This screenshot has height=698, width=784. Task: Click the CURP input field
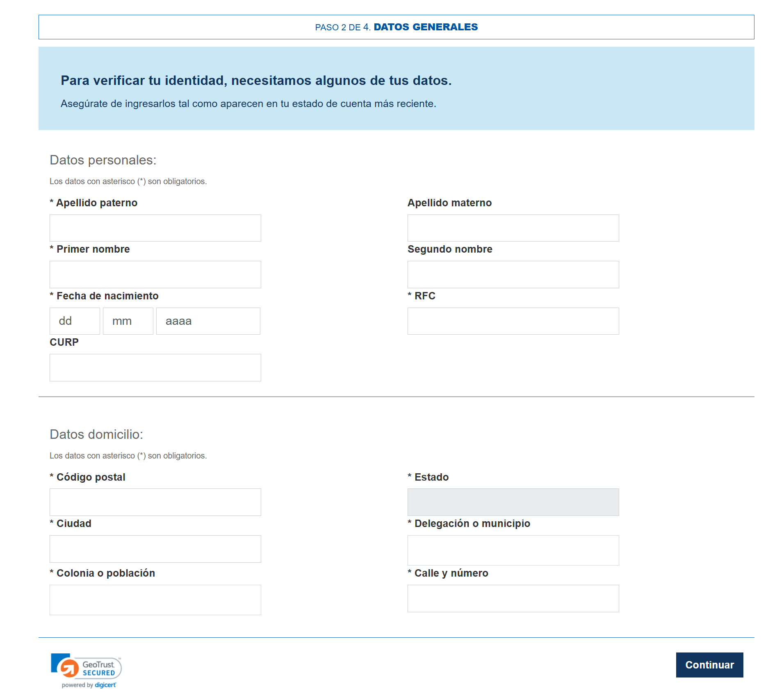click(155, 367)
